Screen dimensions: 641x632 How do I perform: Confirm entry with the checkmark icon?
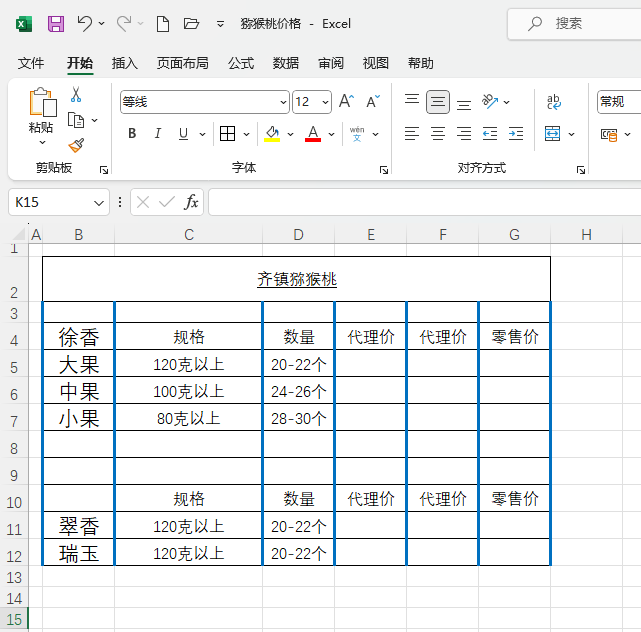tap(167, 202)
